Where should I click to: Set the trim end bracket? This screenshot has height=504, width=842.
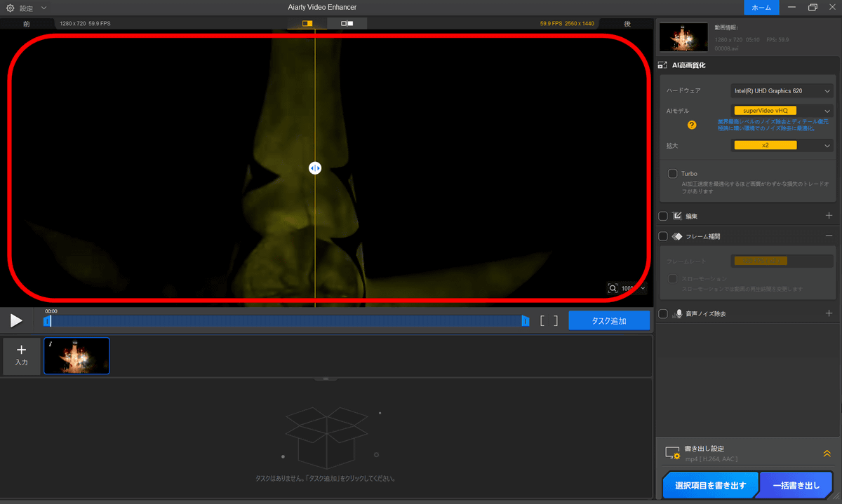pyautogui.click(x=555, y=320)
